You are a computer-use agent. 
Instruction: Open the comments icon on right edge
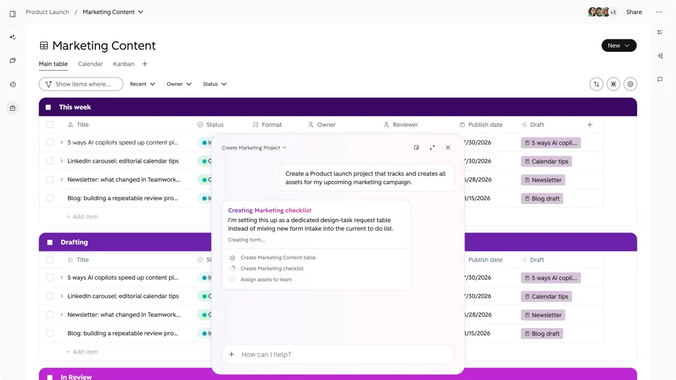[660, 79]
